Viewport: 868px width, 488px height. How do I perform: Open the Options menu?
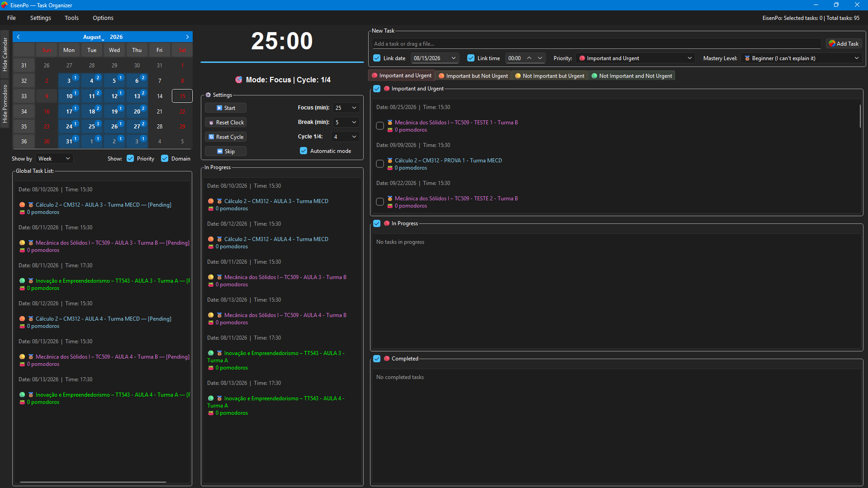click(103, 18)
